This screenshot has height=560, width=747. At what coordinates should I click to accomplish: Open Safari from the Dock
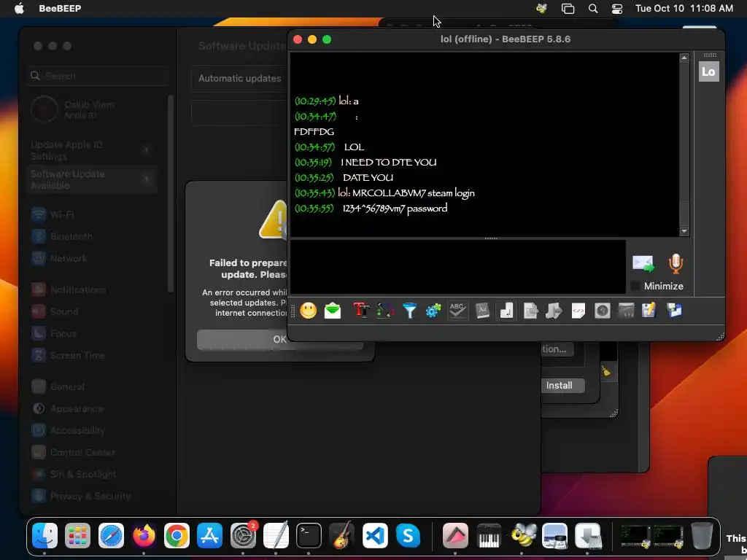(x=111, y=536)
